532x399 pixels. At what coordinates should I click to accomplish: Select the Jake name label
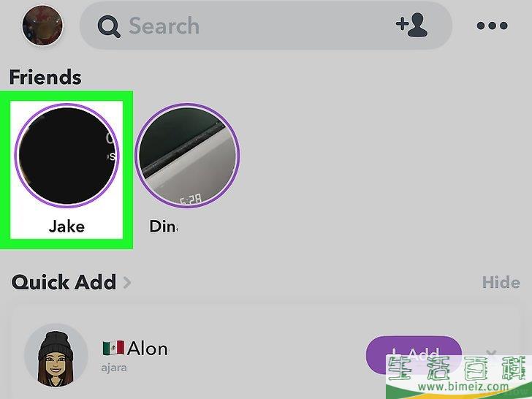tap(66, 227)
